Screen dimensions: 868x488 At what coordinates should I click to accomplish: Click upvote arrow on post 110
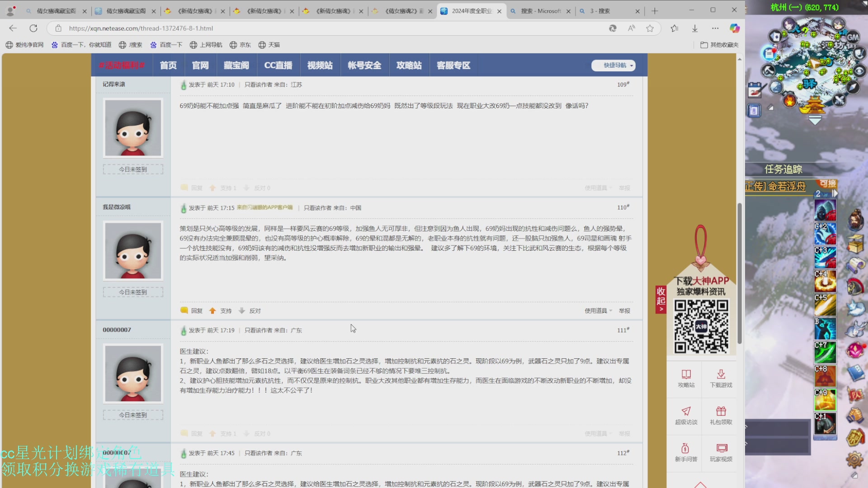coord(212,311)
